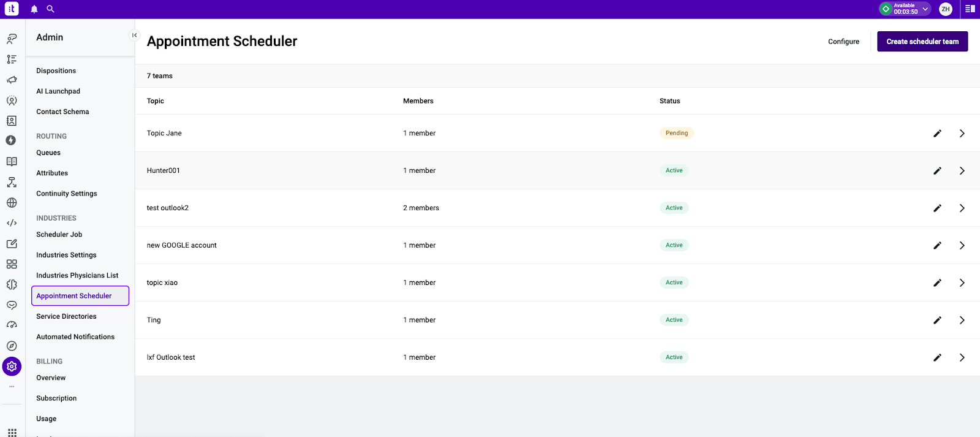Open the globe icon in the left rail

coord(12,202)
